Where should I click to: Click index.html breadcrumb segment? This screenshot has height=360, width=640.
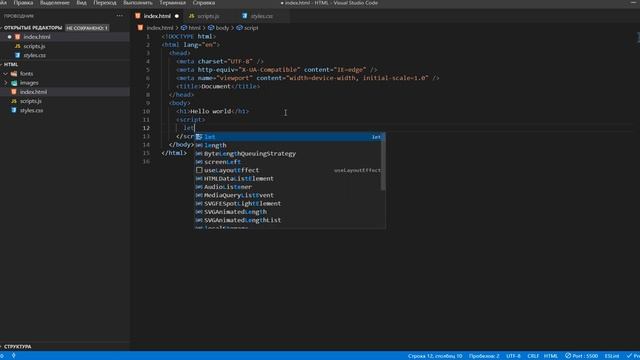[x=160, y=28]
